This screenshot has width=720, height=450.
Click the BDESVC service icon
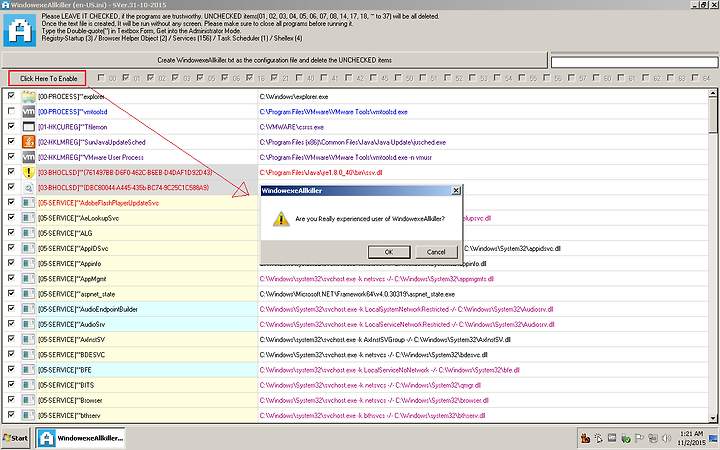point(28,354)
